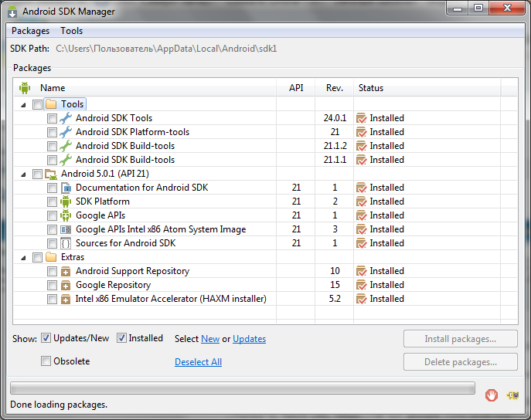Check the Android SDK Tools checkbox
The image size is (531, 420).
tap(52, 118)
